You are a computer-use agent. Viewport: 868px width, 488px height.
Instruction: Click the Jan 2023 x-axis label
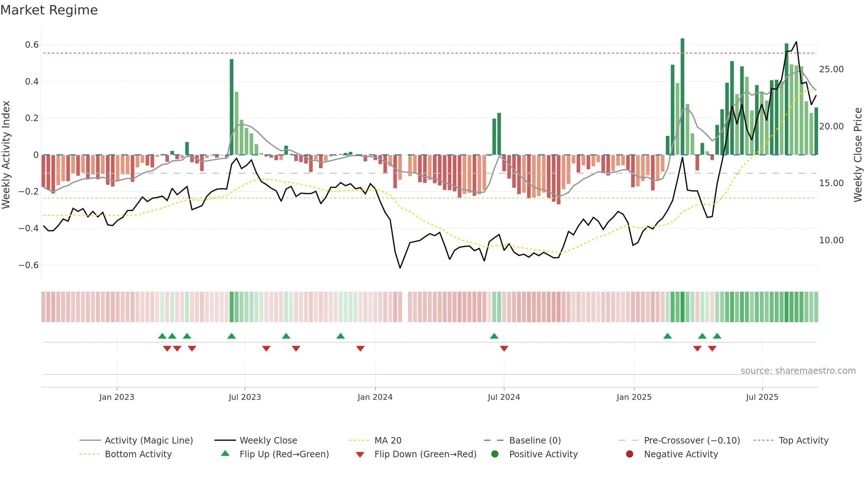click(x=117, y=397)
